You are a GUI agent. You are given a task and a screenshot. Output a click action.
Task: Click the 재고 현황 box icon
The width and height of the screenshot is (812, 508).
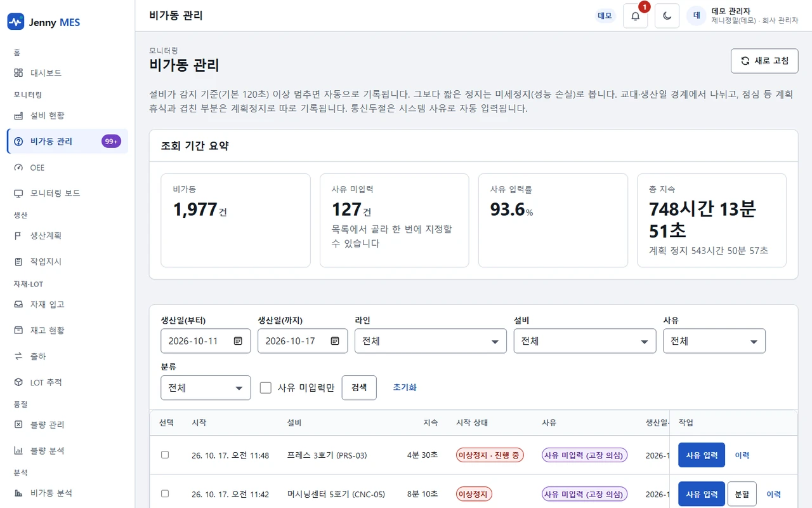(18, 330)
